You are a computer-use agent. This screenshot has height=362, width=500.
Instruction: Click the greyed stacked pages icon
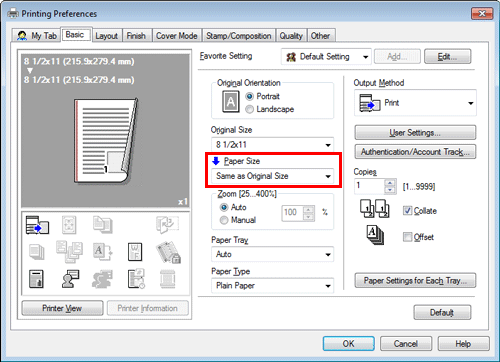tap(37, 252)
